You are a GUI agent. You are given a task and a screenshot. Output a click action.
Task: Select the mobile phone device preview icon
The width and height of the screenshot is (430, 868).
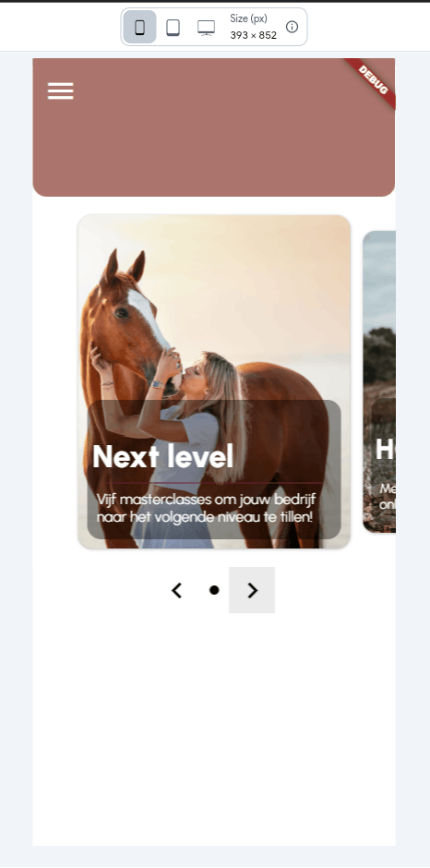(139, 27)
